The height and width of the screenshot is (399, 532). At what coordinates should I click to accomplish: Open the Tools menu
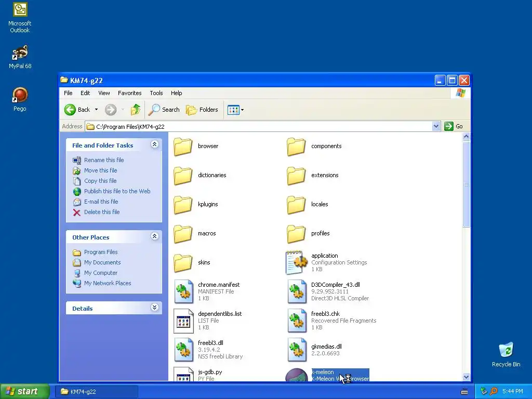click(x=156, y=93)
